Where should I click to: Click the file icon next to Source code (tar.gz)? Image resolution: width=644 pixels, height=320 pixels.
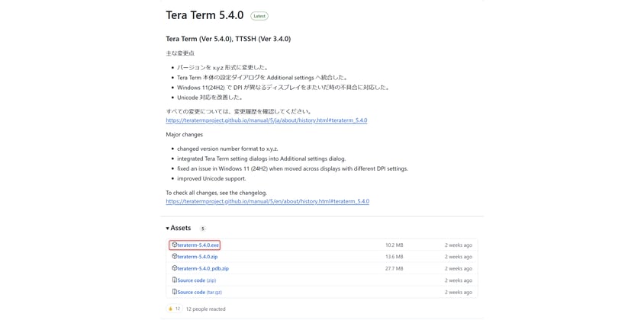[x=174, y=292]
